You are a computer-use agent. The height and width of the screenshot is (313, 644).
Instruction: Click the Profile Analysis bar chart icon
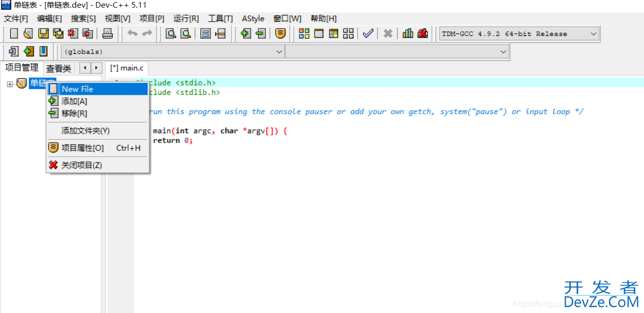tap(408, 34)
